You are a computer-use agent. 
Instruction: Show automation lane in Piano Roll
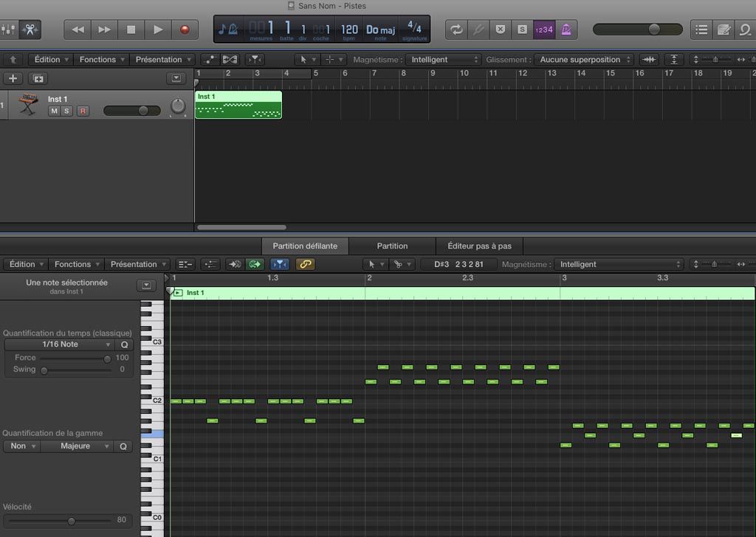click(x=210, y=264)
